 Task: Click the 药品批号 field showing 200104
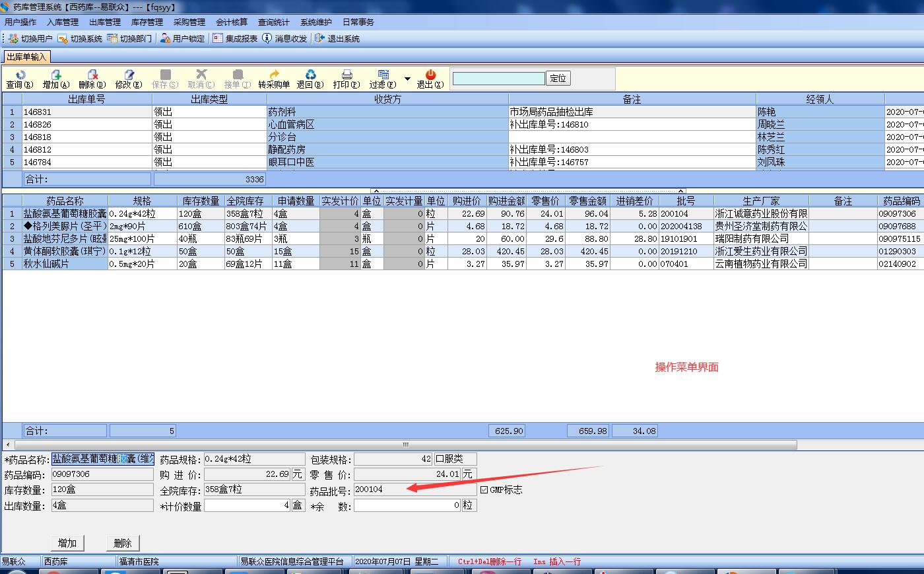415,489
